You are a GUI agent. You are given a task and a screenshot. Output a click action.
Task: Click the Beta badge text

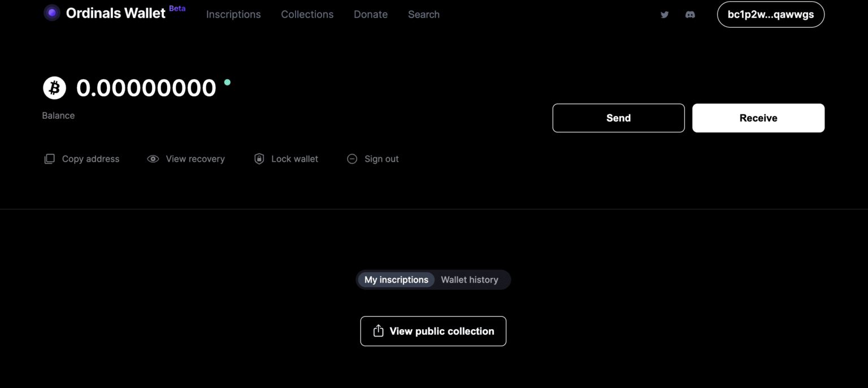177,8
